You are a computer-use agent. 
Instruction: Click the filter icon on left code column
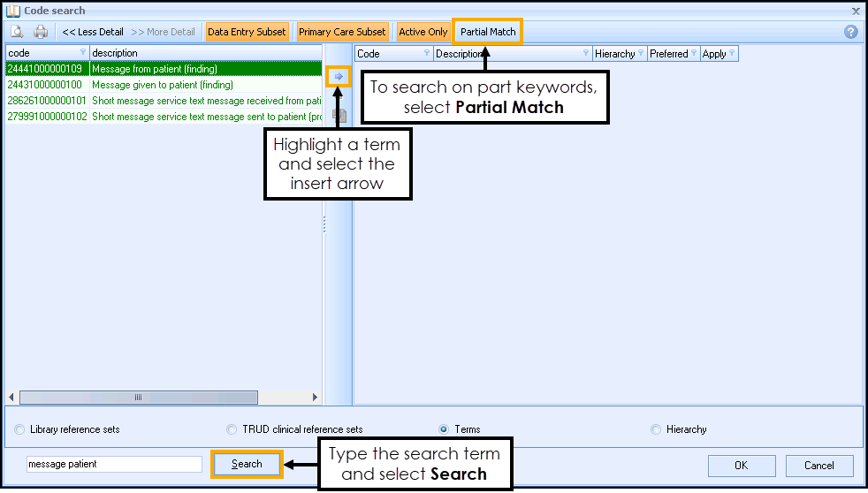point(84,53)
